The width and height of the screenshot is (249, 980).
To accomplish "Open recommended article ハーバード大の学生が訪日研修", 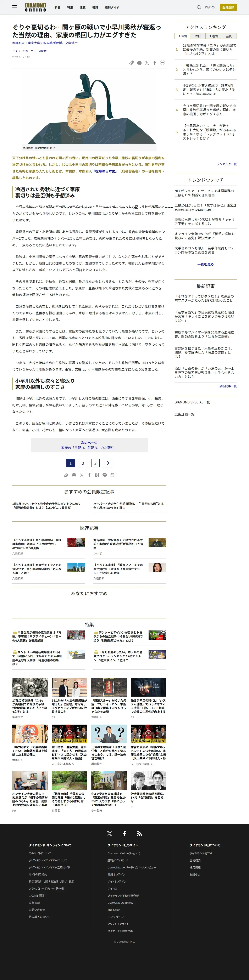I will tap(129, 505).
